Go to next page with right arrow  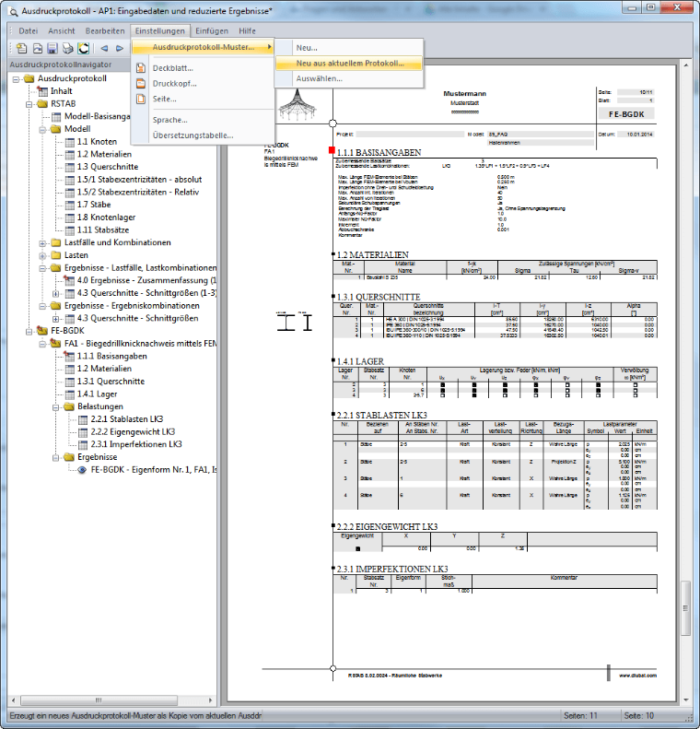(120, 48)
